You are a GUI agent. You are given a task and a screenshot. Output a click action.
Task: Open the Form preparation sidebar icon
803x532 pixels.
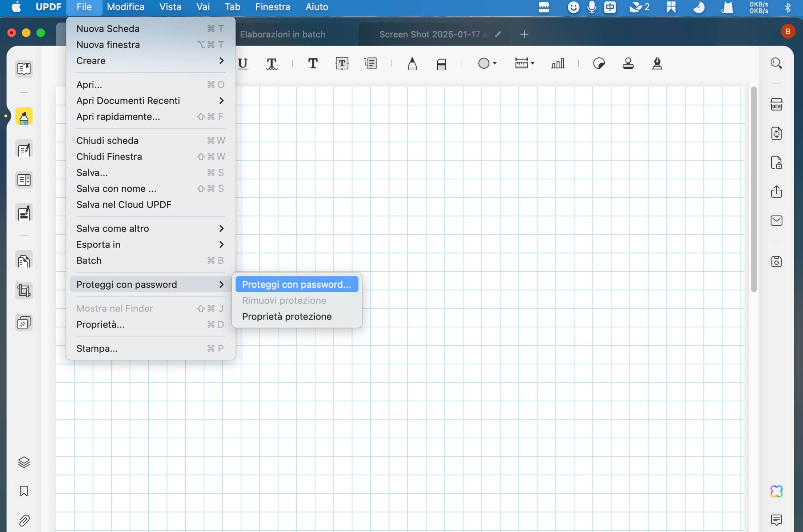(x=24, y=180)
